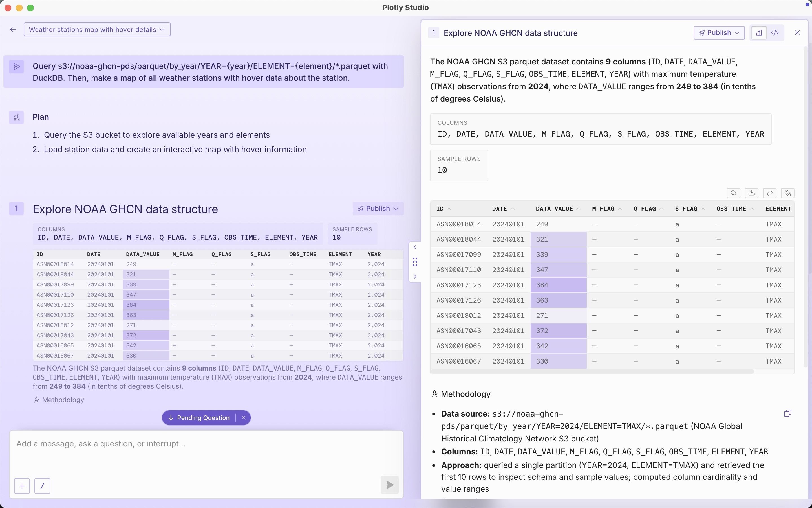
Task: Expand panel with right chevron on divider
Action: pos(415,277)
